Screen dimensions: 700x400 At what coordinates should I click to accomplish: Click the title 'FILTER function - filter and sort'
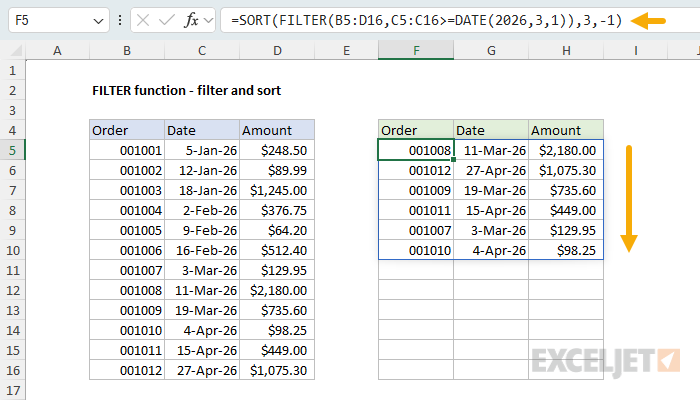click(x=187, y=91)
